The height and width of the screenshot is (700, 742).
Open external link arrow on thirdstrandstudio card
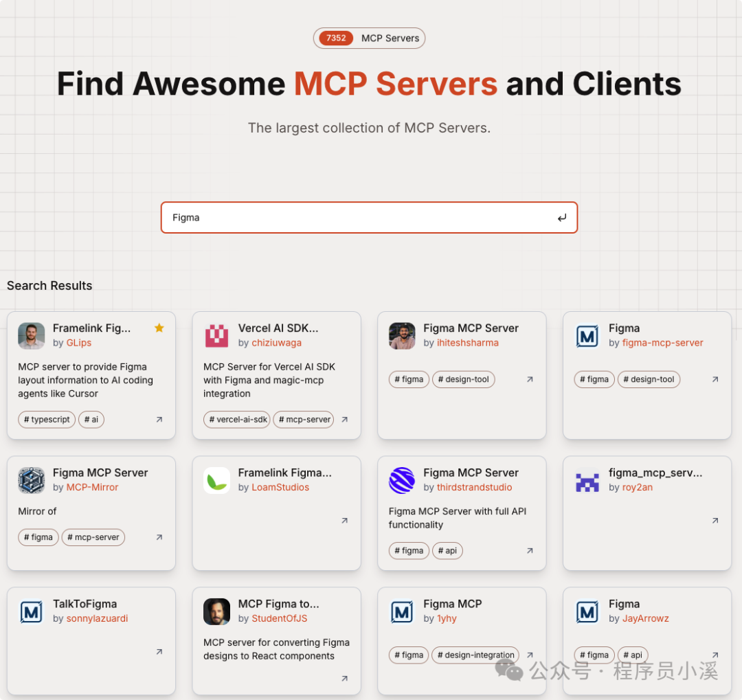[x=530, y=550]
